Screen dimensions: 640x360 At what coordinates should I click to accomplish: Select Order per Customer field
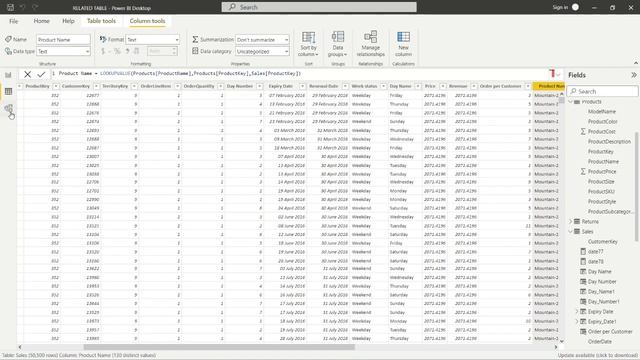coord(610,331)
